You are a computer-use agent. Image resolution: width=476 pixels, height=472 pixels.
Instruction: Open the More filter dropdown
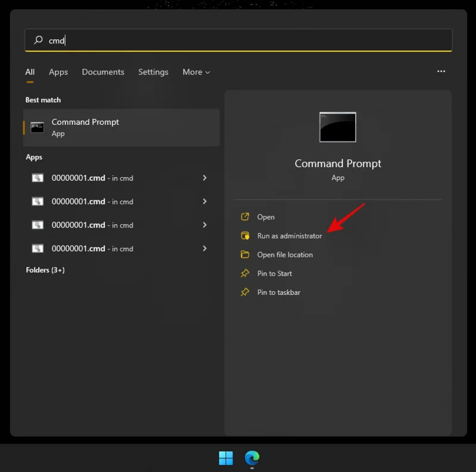pos(196,72)
